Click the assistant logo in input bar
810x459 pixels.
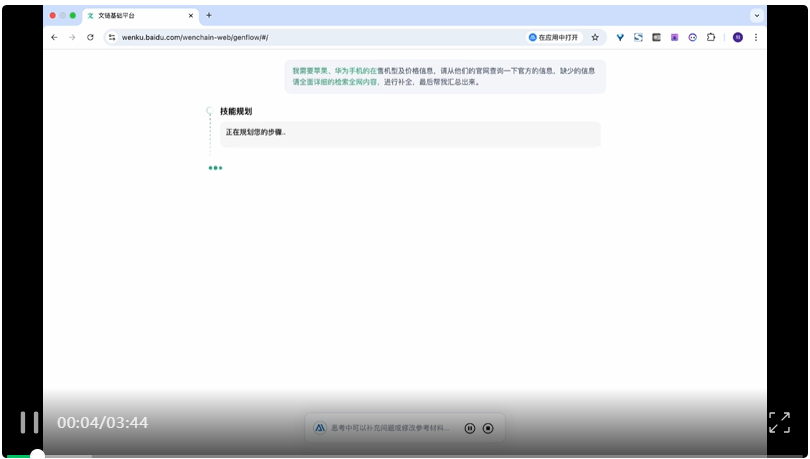tap(320, 428)
